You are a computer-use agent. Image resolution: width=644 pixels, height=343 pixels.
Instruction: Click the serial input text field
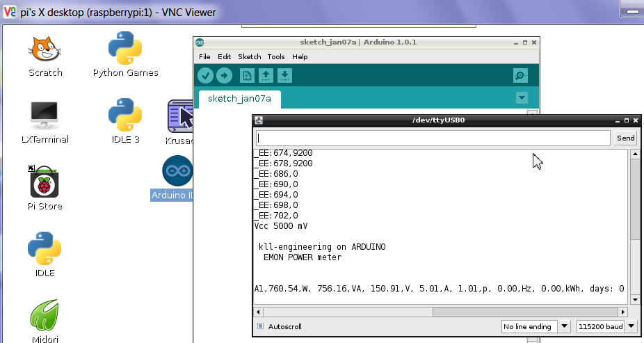tap(433, 138)
